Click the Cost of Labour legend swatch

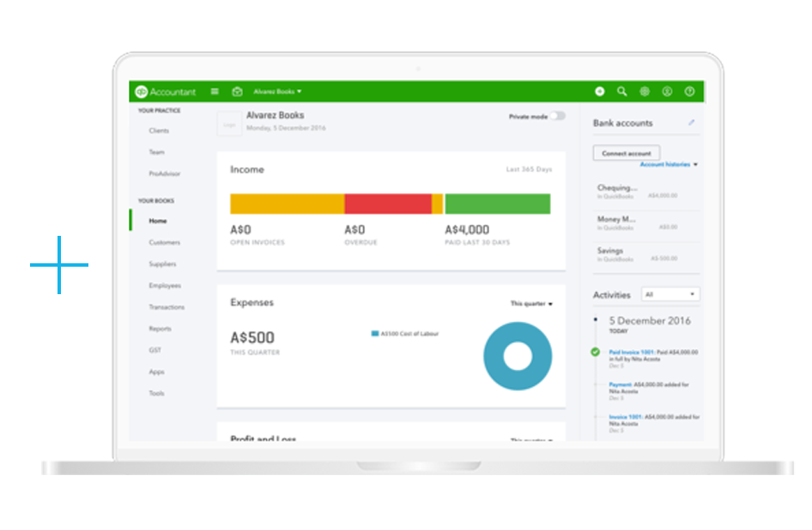tap(375, 334)
